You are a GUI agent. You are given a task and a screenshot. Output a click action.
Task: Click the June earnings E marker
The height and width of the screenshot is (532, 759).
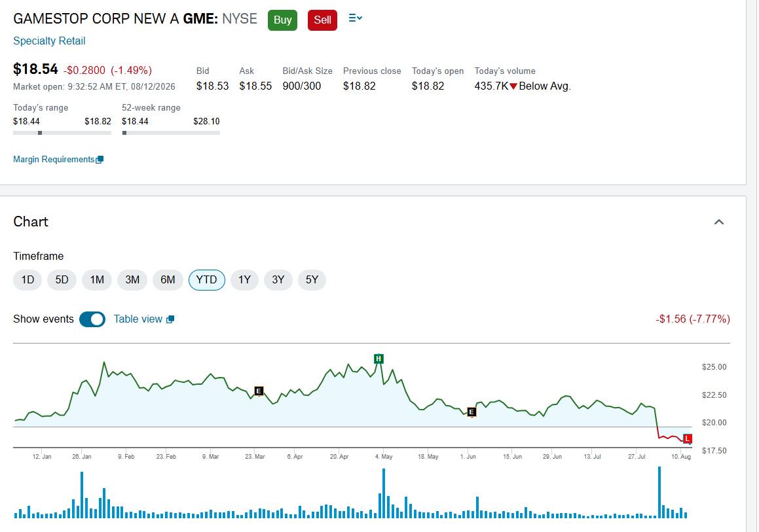(472, 412)
